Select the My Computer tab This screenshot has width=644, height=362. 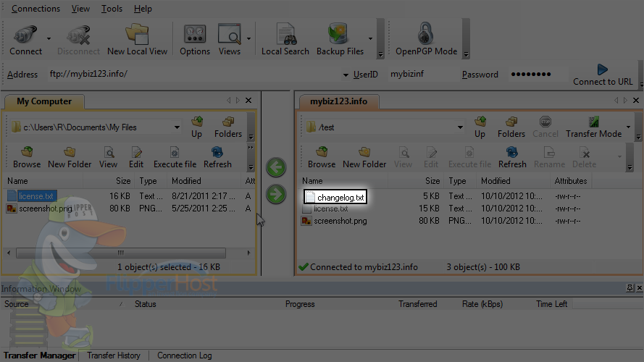coord(44,101)
